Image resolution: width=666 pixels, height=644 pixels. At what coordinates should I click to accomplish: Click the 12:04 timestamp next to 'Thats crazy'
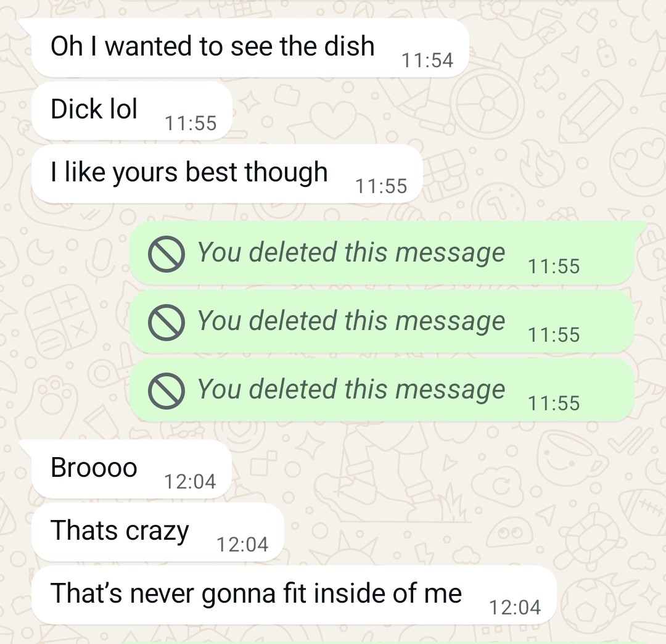242,545
